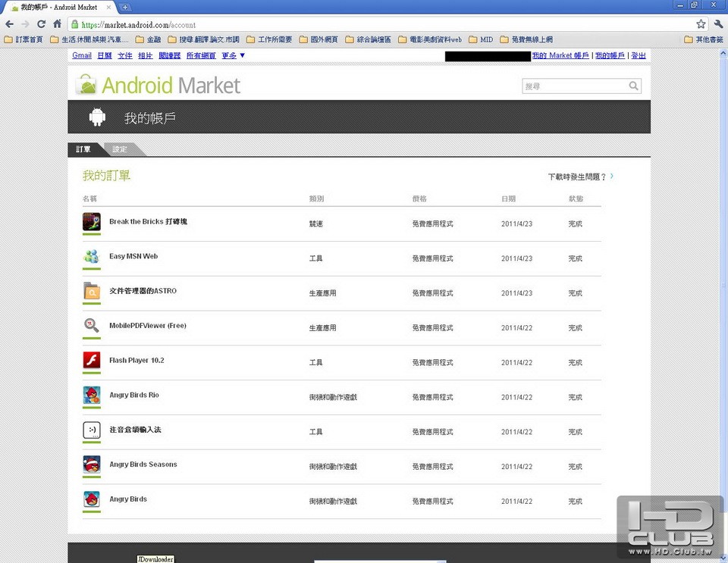Image resolution: width=728 pixels, height=563 pixels.
Task: Click 街機和動作遊戲 category in Angry Birds Seasons row
Action: click(x=333, y=467)
